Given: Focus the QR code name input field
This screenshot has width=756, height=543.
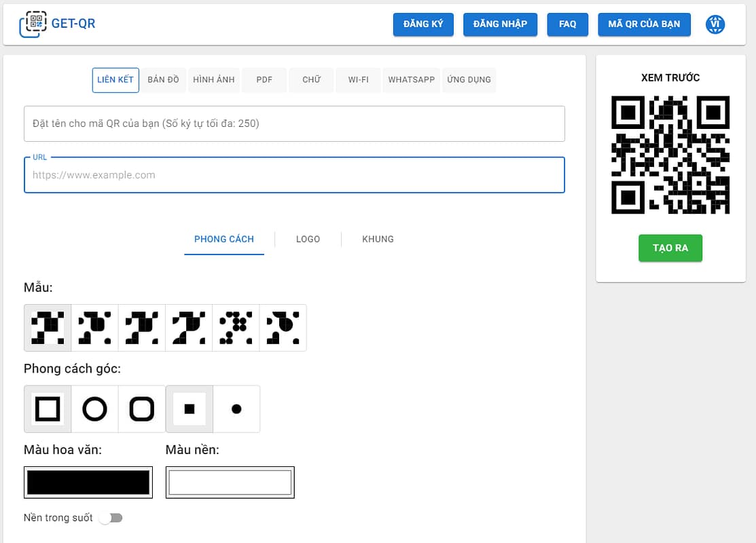Looking at the screenshot, I should 294,124.
